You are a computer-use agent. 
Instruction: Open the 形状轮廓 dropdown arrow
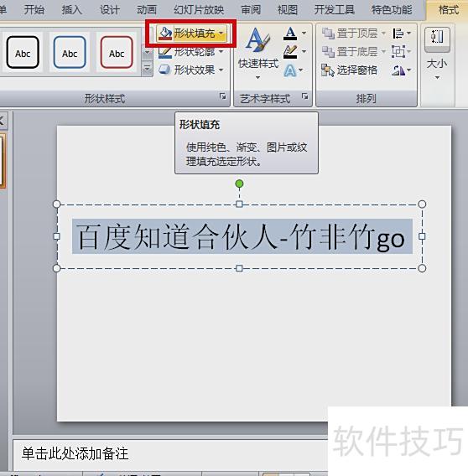(x=221, y=52)
